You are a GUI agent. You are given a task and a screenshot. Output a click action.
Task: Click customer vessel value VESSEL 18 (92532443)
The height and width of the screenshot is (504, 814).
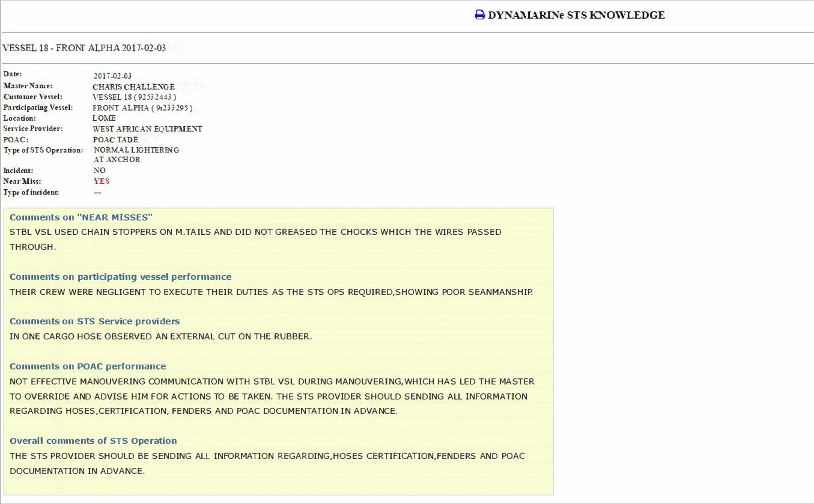pyautogui.click(x=134, y=97)
